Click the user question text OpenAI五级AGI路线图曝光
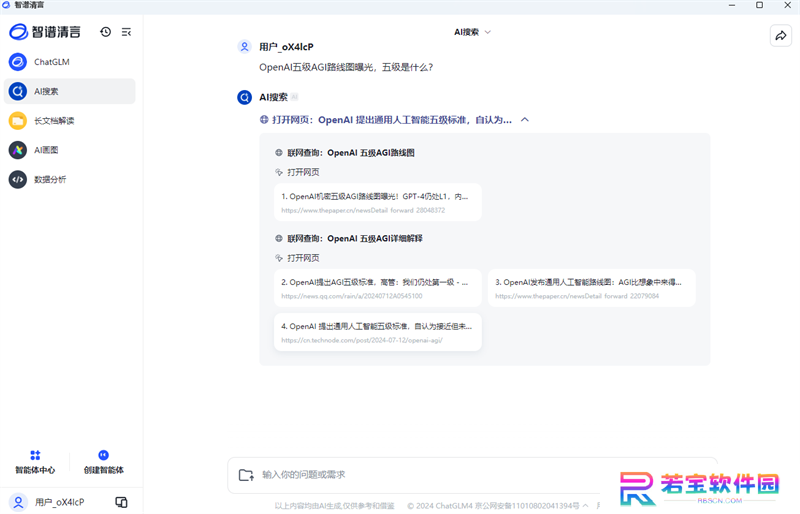 (x=346, y=67)
